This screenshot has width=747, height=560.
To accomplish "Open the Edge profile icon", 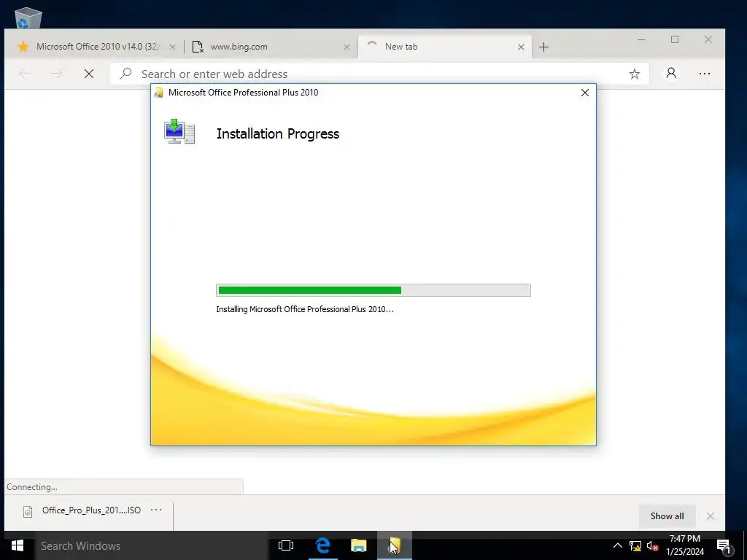I will pos(671,74).
